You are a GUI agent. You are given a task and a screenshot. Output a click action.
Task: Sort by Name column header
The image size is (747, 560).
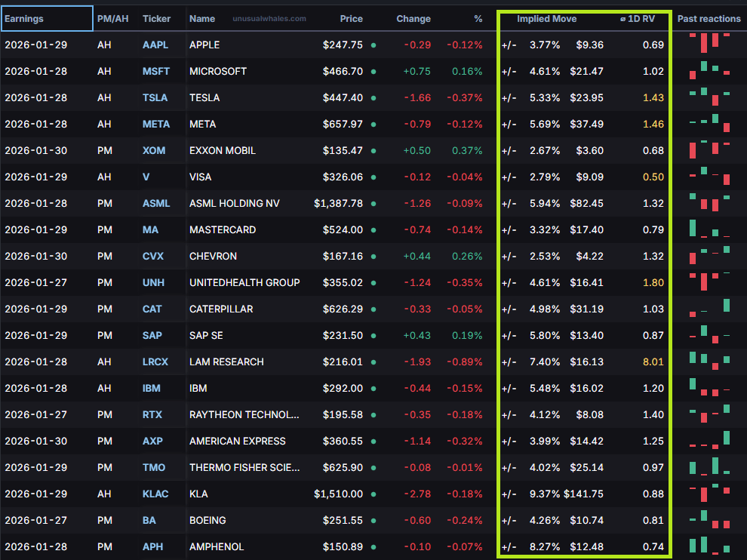[202, 19]
